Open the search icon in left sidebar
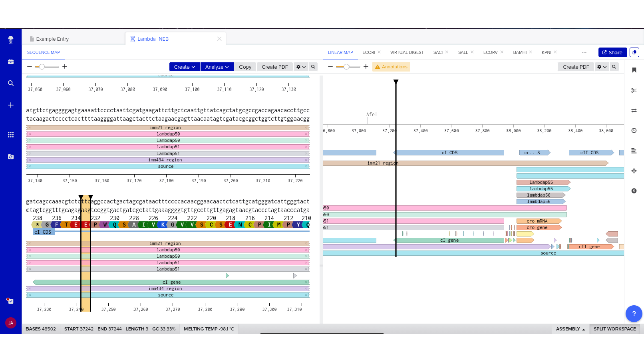 11,83
